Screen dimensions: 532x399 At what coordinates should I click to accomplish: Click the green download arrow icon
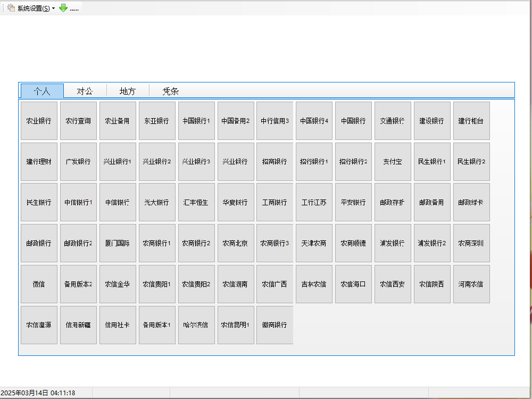pyautogui.click(x=63, y=8)
